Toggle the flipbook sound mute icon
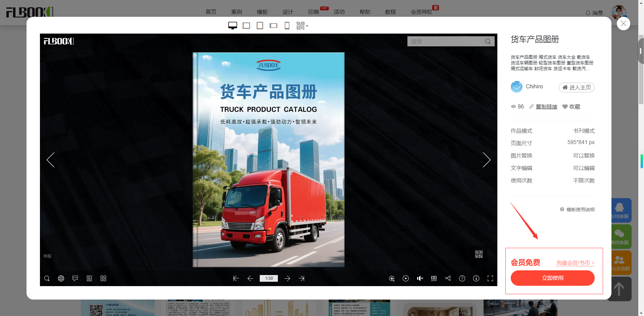The image size is (644, 316). pyautogui.click(x=420, y=278)
